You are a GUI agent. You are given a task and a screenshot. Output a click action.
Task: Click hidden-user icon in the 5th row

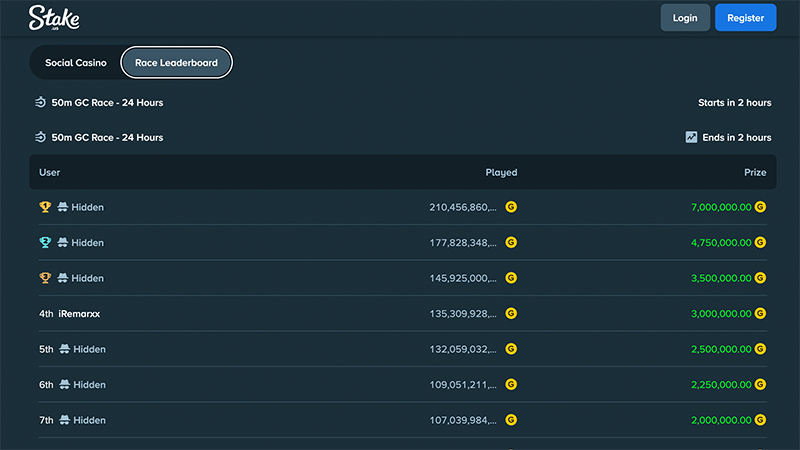(x=64, y=348)
